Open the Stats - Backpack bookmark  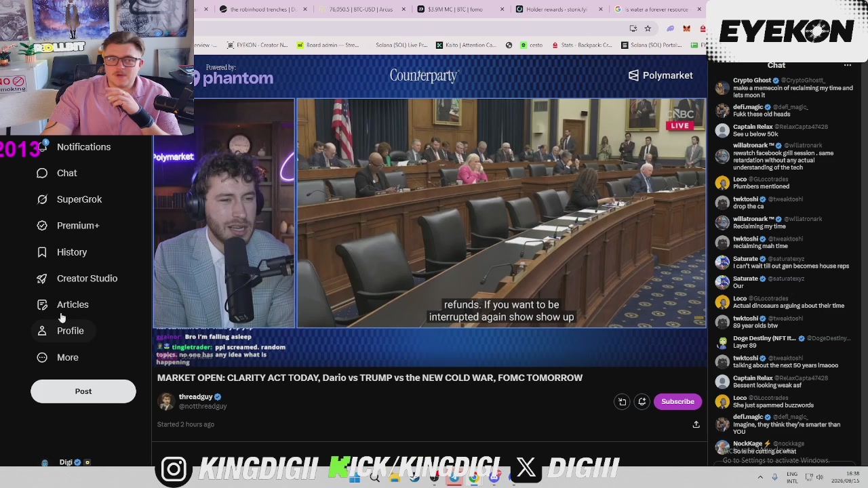tap(582, 45)
